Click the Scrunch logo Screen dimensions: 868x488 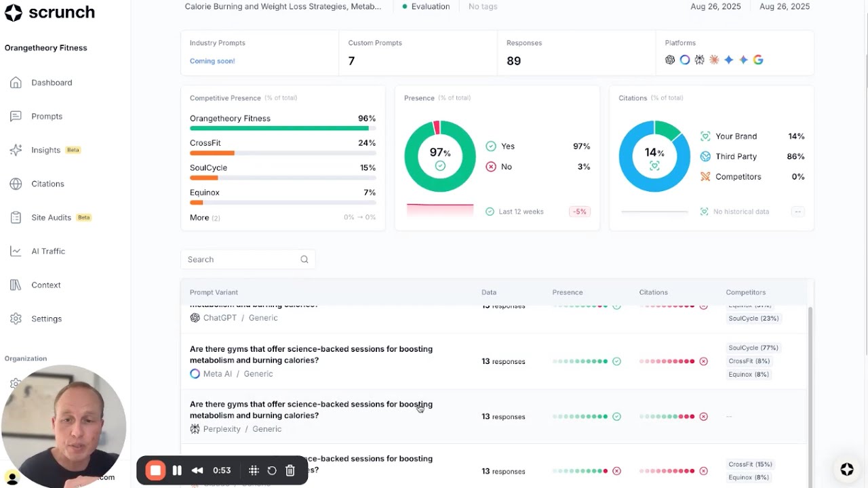(x=50, y=12)
